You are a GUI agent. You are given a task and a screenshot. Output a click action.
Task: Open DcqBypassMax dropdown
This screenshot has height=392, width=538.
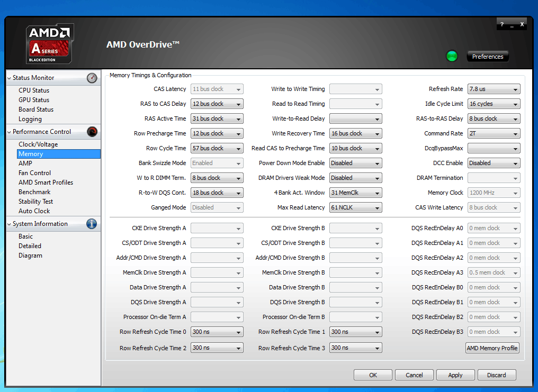(x=494, y=148)
